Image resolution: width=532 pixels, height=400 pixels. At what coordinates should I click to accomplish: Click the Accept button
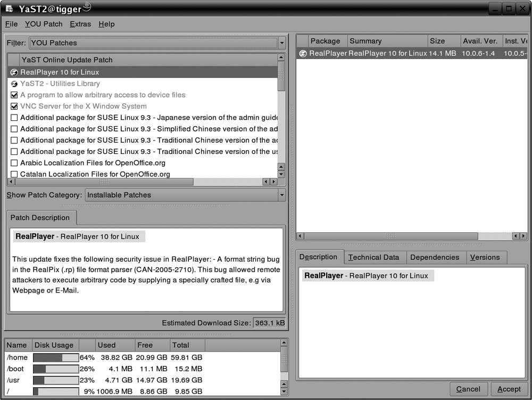(509, 389)
